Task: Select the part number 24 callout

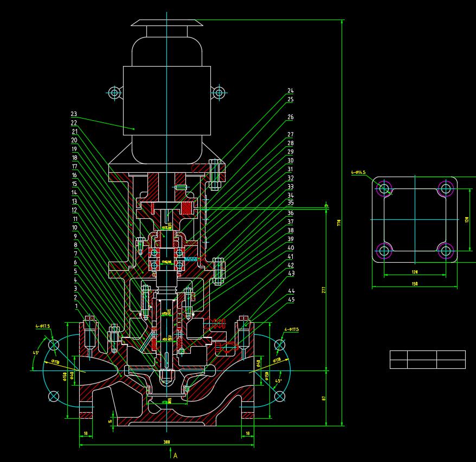Action: 291,91
